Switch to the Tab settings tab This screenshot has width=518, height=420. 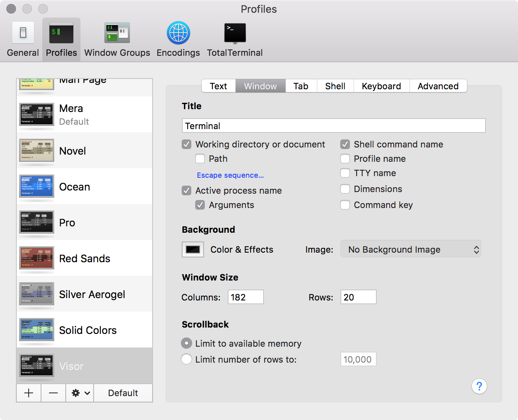pyautogui.click(x=301, y=86)
